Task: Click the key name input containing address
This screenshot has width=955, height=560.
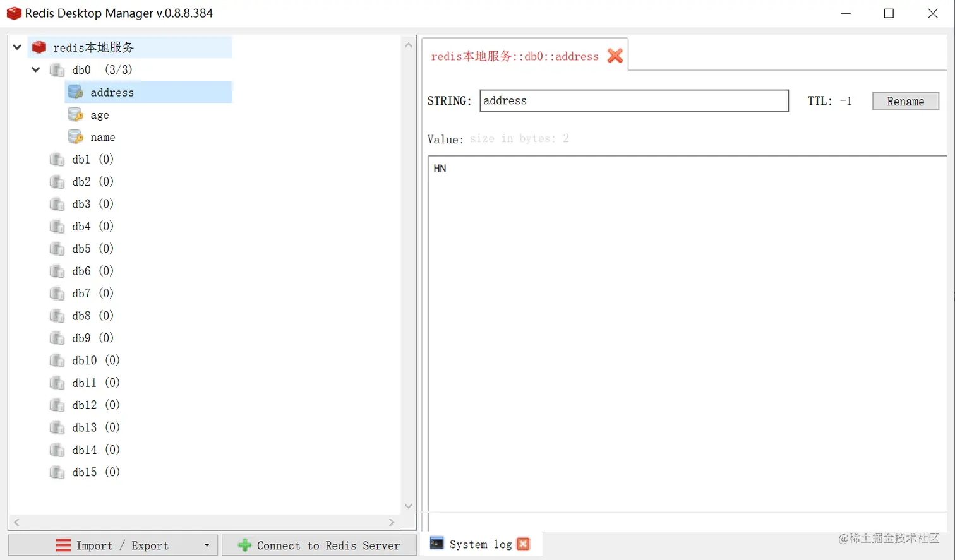Action: pos(634,101)
